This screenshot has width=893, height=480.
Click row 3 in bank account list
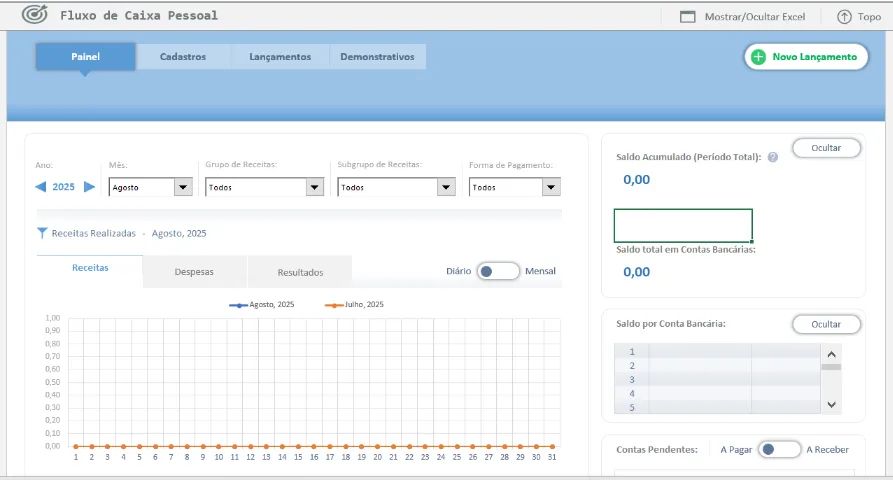click(717, 379)
